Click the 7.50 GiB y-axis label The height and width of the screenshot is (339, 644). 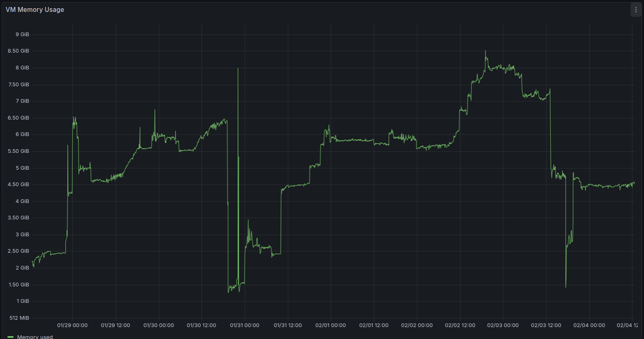[18, 84]
